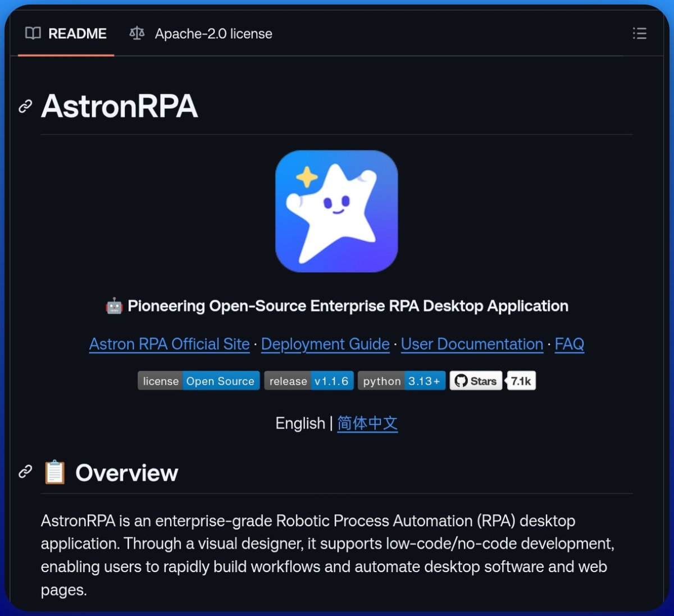Click the release v1.1.6 badge
Screen dimensions: 674x616
tap(309, 381)
